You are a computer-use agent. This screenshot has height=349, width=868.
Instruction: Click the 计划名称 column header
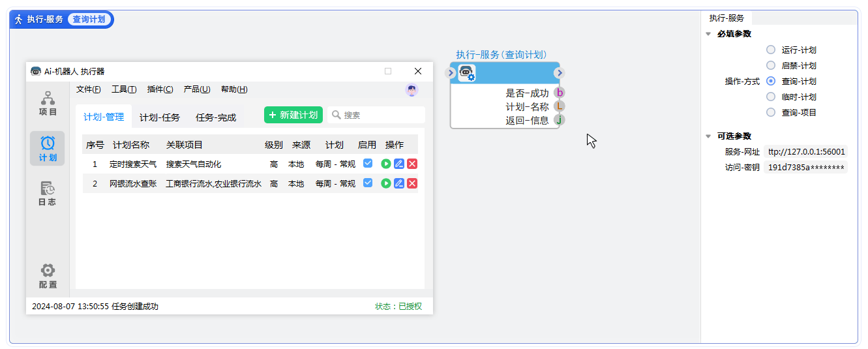(131, 145)
